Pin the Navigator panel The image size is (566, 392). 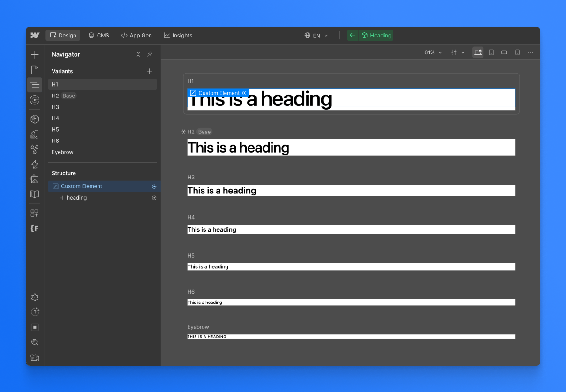click(x=150, y=54)
